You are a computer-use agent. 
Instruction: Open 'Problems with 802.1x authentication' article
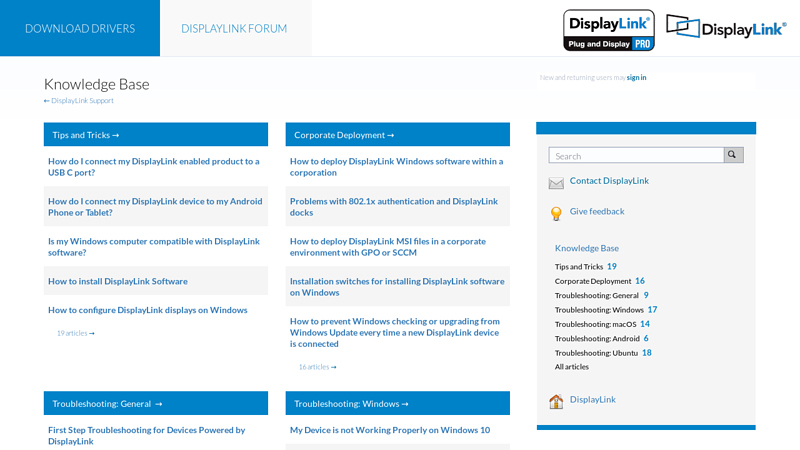point(394,207)
